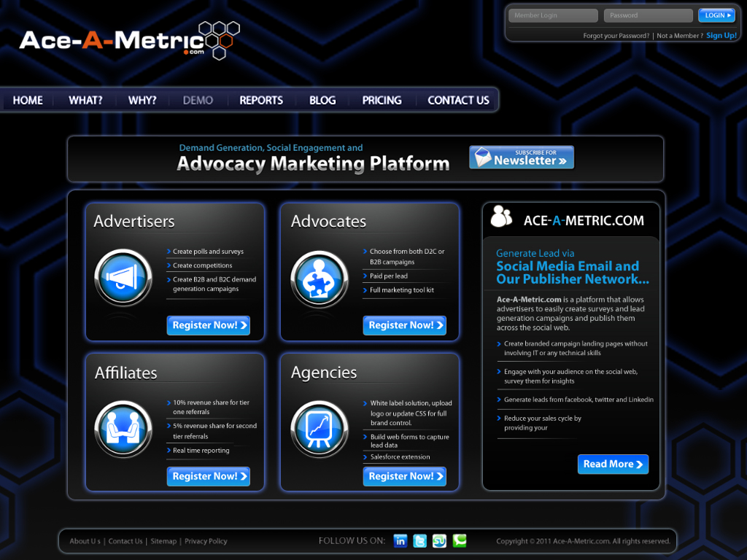Viewport: 747px width, 560px height.
Task: Click Register Now in Advertisers card
Action: (209, 325)
